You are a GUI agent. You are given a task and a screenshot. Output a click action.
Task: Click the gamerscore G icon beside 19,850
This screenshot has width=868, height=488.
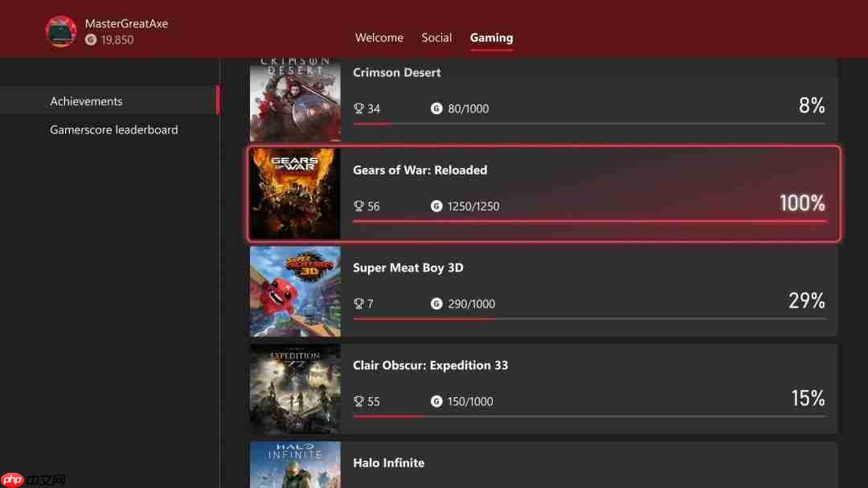[x=91, y=40]
